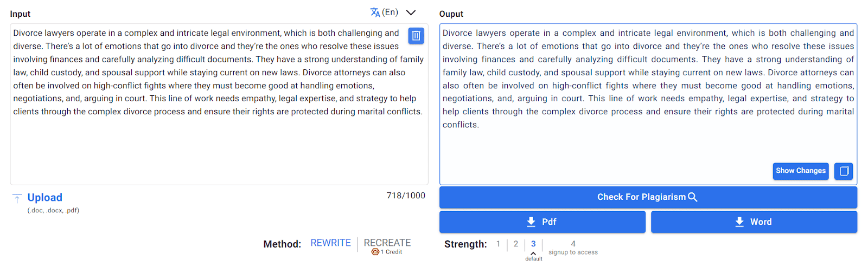The height and width of the screenshot is (267, 868).
Task: Click the download icon on Word button
Action: [739, 222]
